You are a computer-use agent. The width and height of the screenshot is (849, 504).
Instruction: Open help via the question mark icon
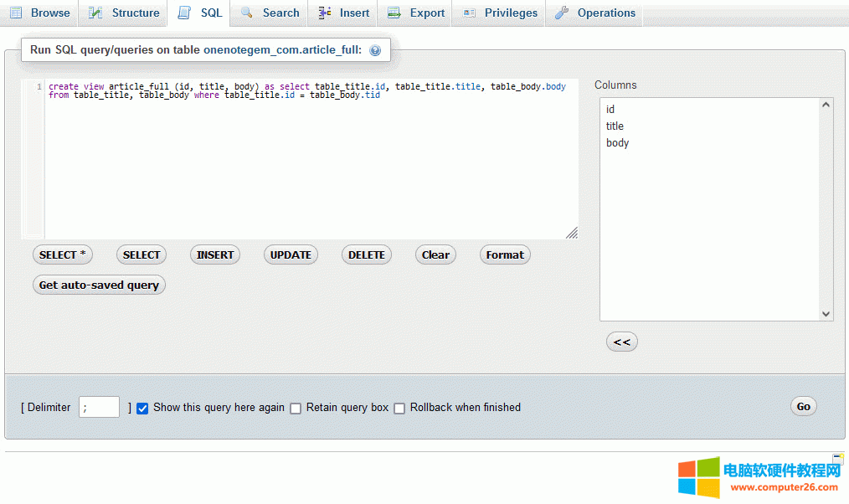[375, 49]
